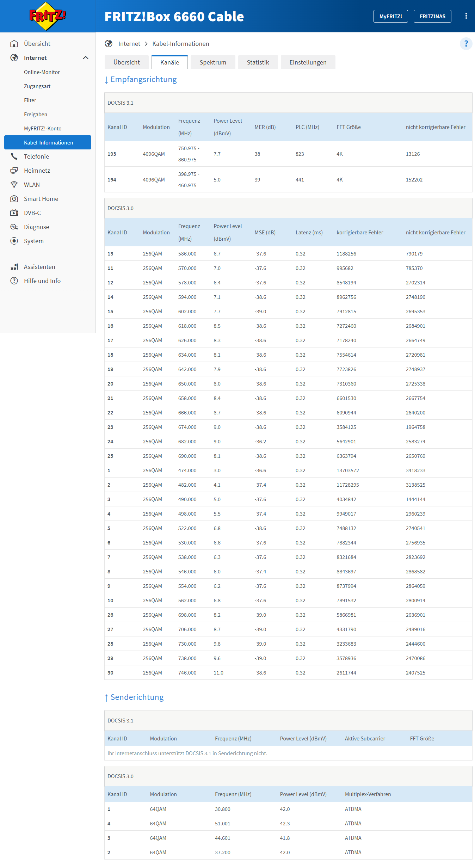475x868 pixels.
Task: Open help via the question mark icon
Action: click(x=466, y=44)
